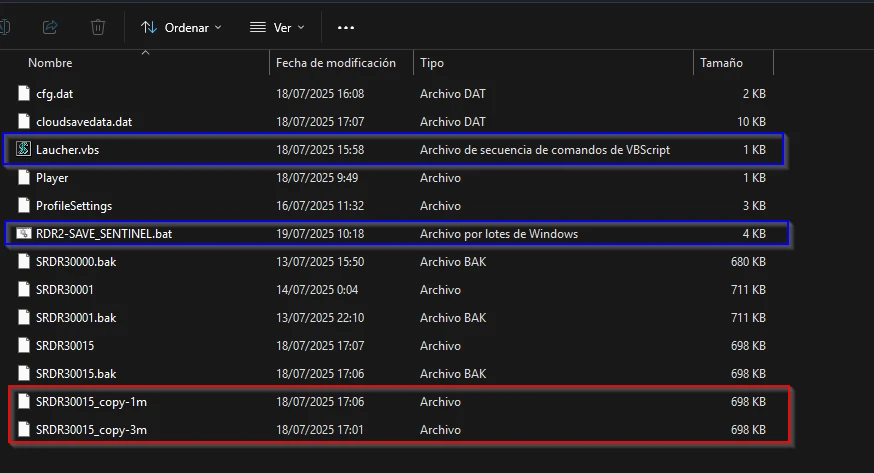Select the SRDR30001.bak backup file
874x473 pixels.
[x=76, y=318]
